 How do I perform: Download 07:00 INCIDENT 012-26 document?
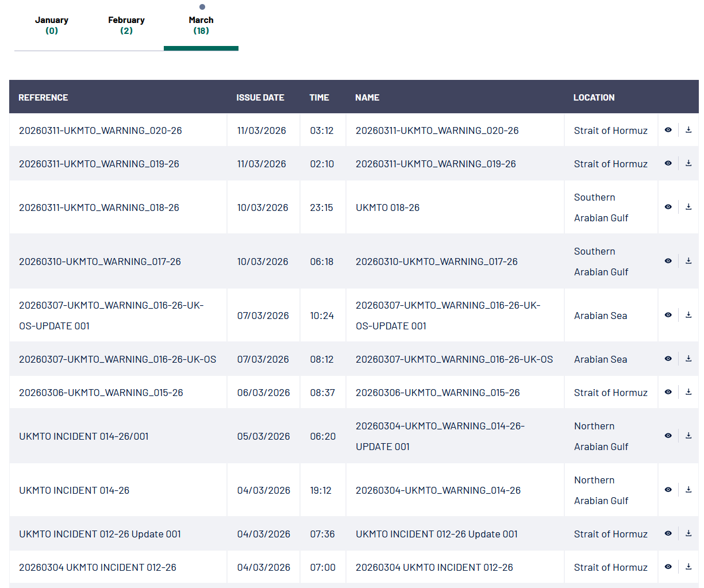(688, 567)
